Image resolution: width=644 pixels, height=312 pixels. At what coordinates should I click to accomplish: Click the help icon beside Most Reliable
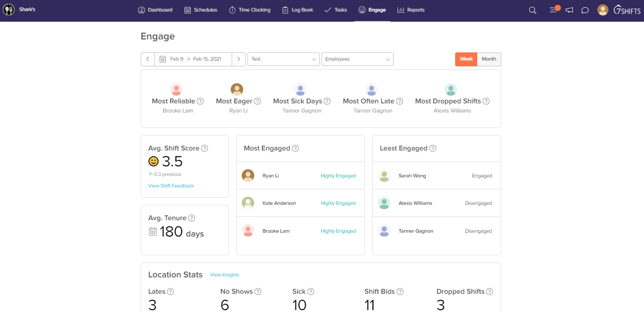(200, 101)
